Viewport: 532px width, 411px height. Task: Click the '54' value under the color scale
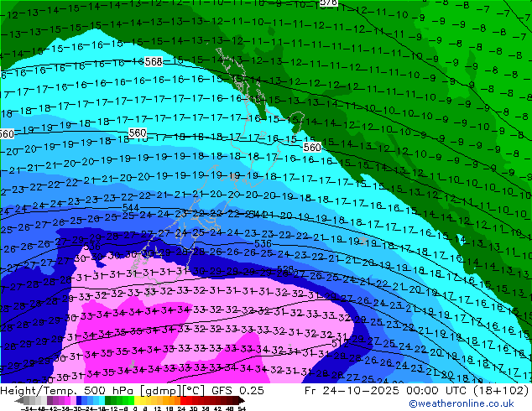242,408
